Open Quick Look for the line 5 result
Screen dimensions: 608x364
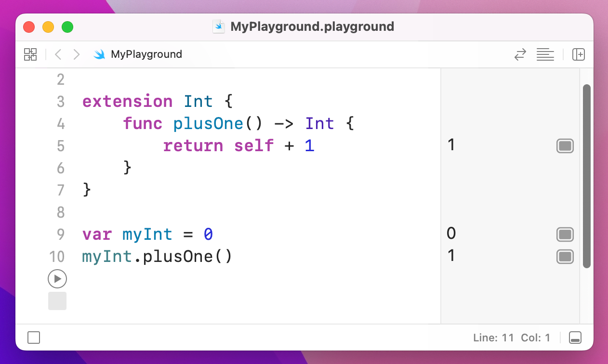[565, 146]
